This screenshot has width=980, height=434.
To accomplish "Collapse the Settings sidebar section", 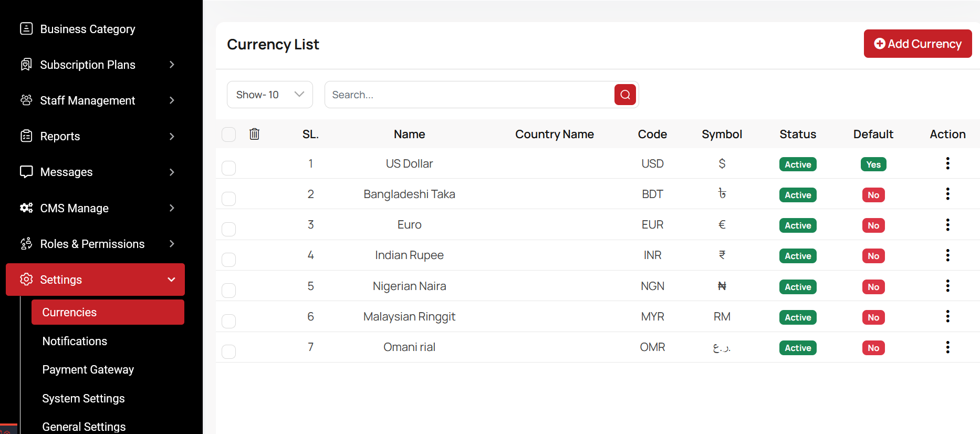I will [x=171, y=280].
